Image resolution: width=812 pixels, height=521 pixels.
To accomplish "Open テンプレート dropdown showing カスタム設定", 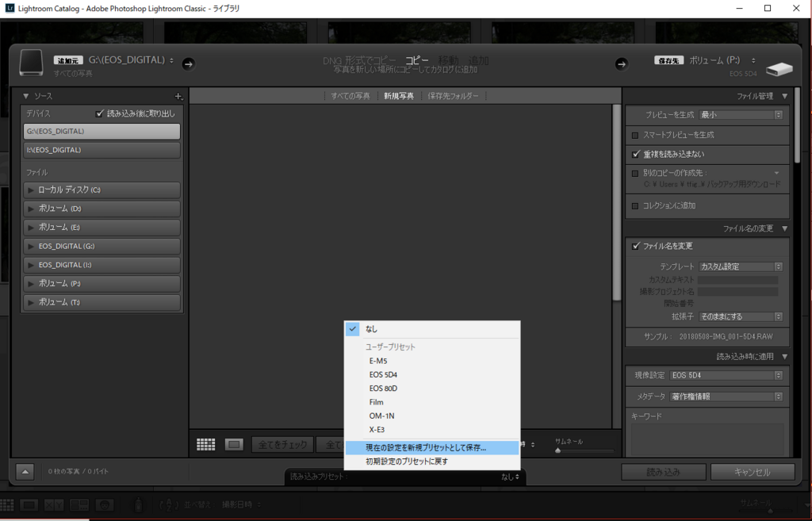I will click(x=741, y=266).
